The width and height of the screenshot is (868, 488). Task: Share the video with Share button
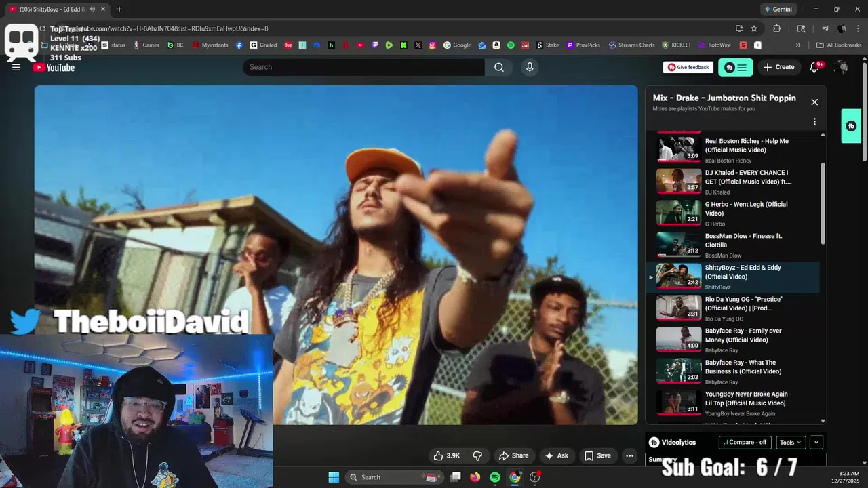pos(513,455)
